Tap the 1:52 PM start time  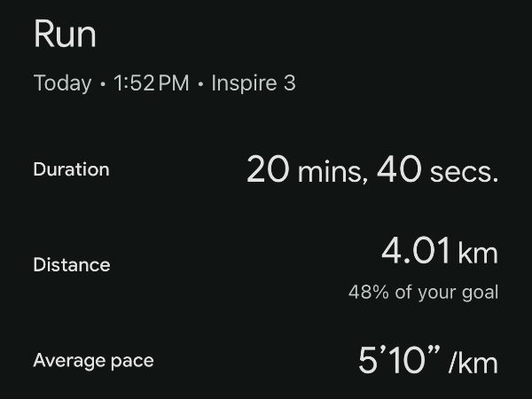point(152,82)
